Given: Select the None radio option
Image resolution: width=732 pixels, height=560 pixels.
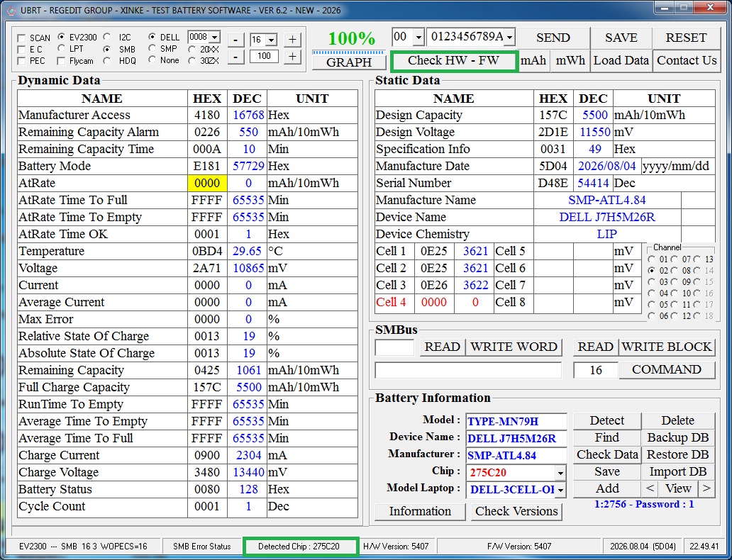Looking at the screenshot, I should click(152, 60).
